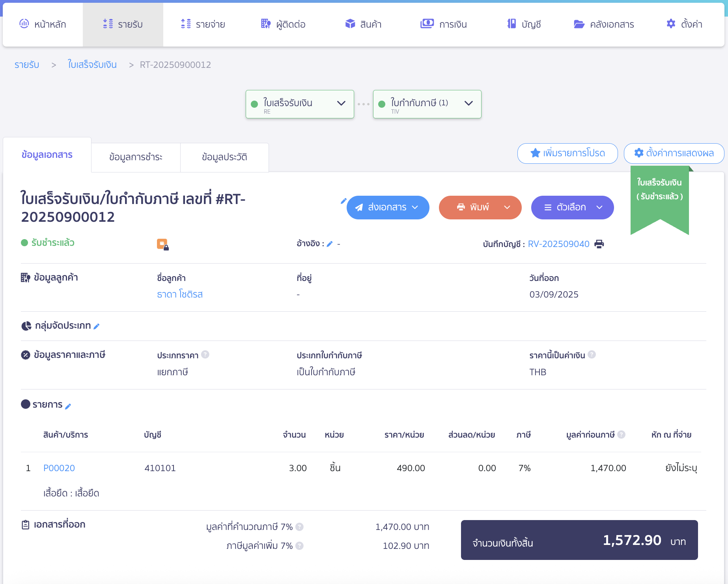Click the ตั้งค่า gear icon in top menu

(671, 24)
